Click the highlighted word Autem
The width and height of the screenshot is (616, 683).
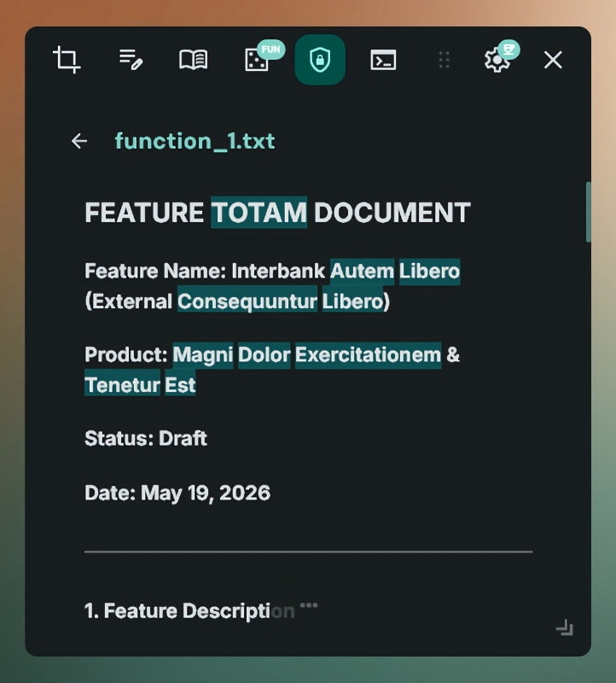coord(363,271)
